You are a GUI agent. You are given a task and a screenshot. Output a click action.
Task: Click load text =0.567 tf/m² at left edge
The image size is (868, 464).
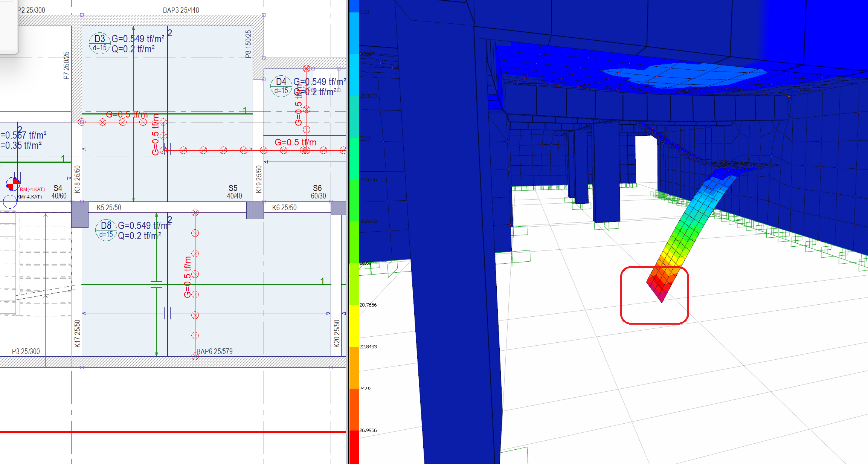click(23, 135)
